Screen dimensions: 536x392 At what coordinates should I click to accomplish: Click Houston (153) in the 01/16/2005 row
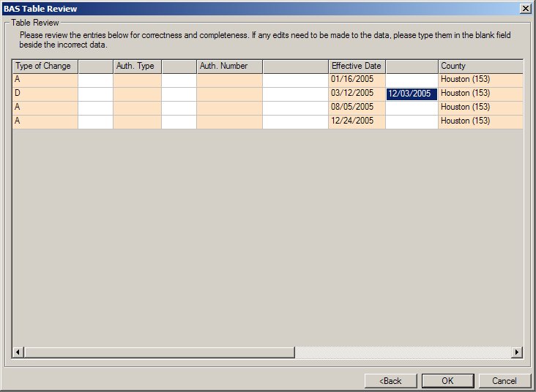click(480, 80)
